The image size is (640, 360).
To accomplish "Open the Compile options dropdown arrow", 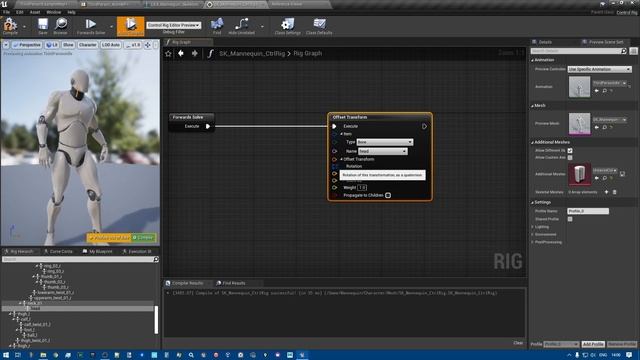I will click(x=24, y=27).
